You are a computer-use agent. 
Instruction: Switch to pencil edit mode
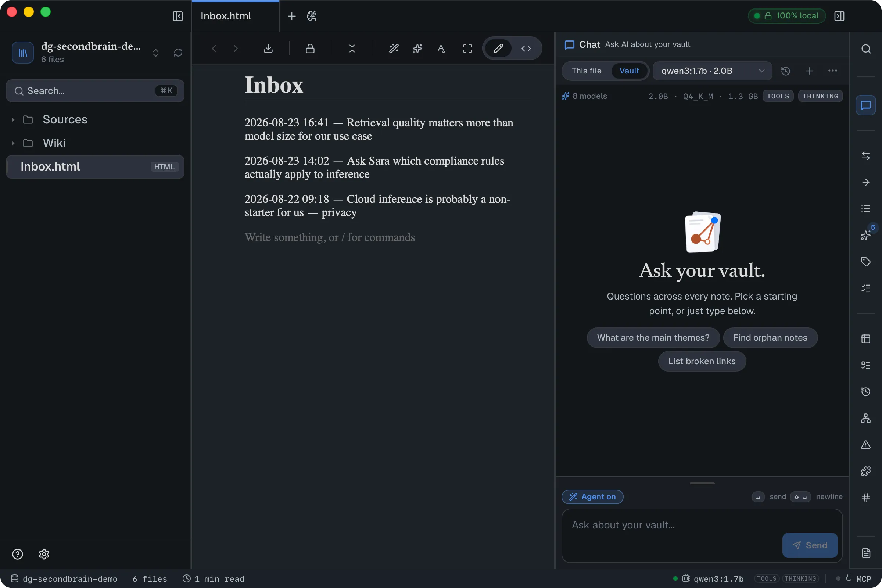tap(498, 49)
